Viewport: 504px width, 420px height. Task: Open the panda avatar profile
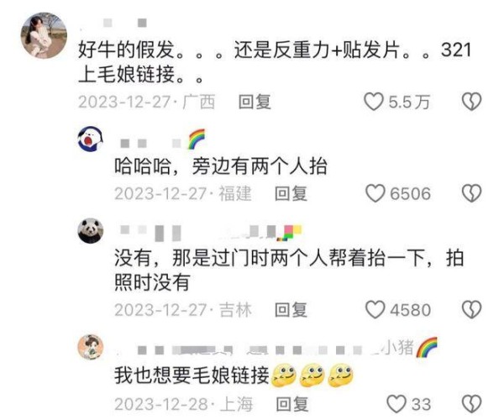91,231
